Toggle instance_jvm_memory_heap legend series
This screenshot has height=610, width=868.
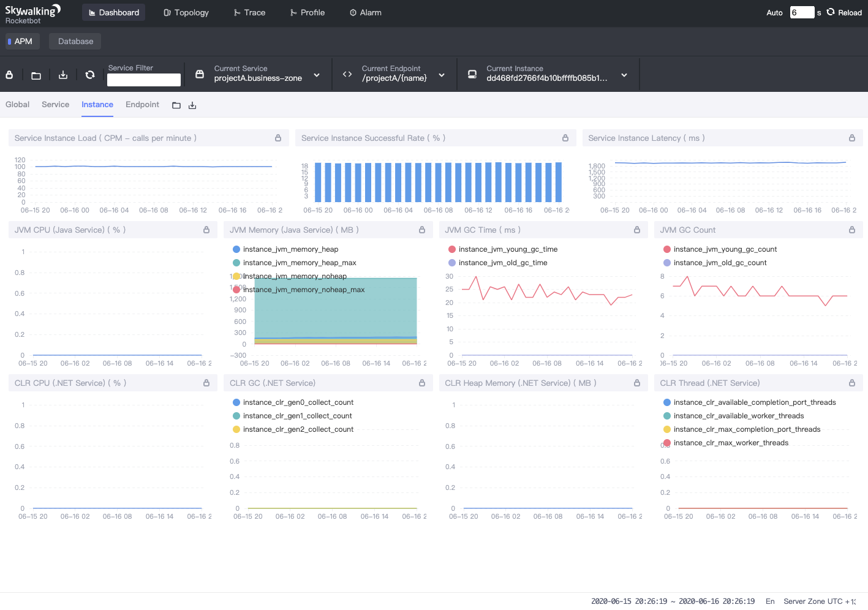point(285,249)
